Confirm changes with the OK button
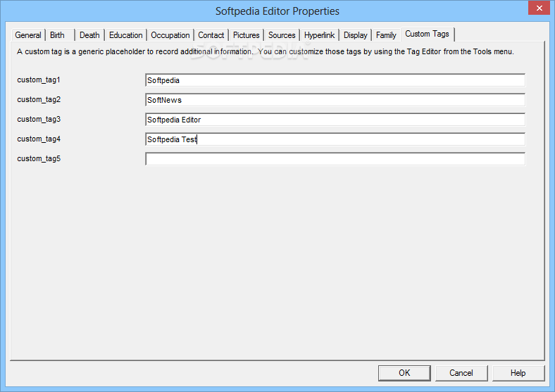The width and height of the screenshot is (555, 392). click(404, 373)
